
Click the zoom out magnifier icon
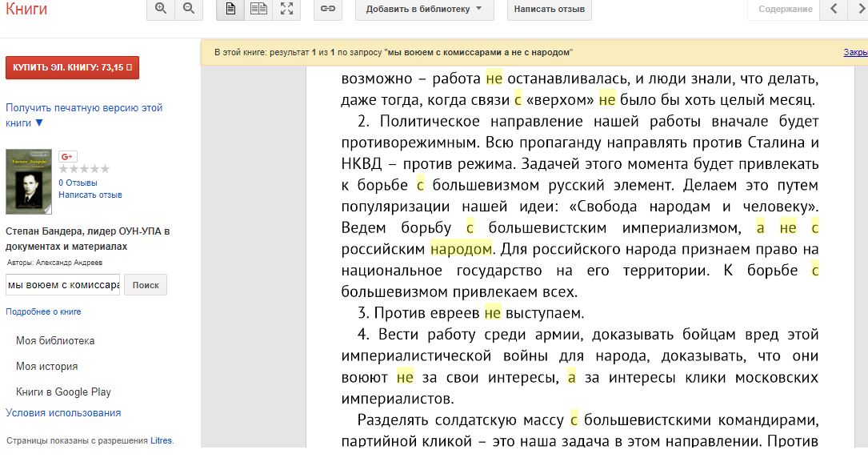(189, 9)
